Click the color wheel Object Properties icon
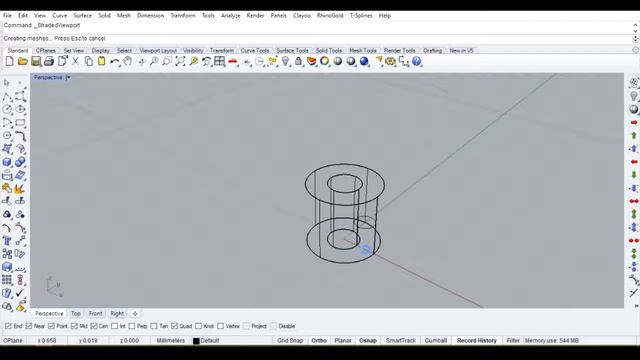640x360 pixels. [x=324, y=62]
